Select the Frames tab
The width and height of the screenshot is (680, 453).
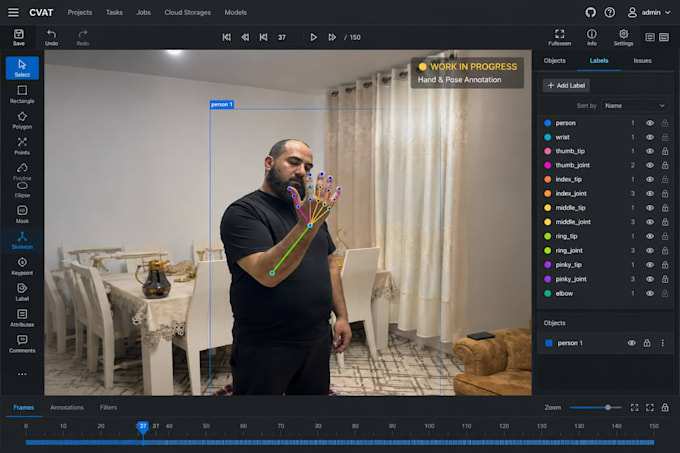pos(23,407)
